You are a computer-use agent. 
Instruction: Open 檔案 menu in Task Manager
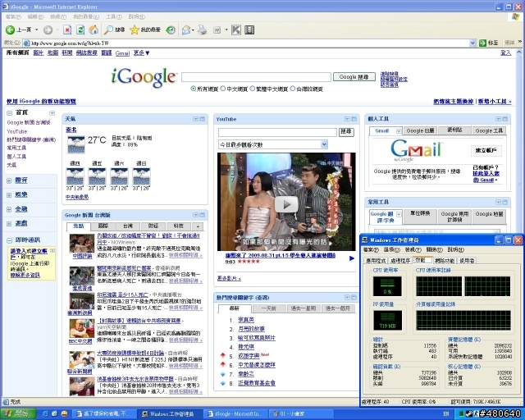coord(370,250)
